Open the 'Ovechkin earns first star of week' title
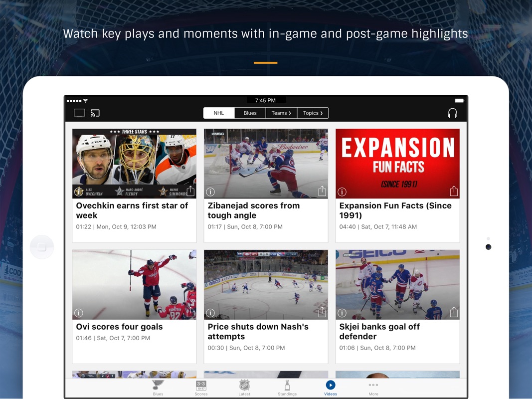This screenshot has height=399, width=532. click(x=132, y=210)
